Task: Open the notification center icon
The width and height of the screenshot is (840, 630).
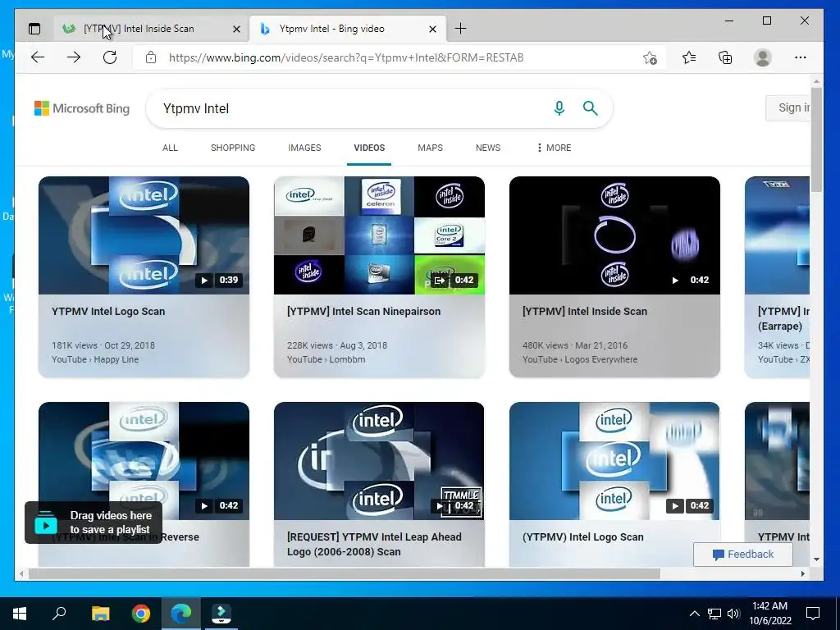Action: tap(813, 614)
